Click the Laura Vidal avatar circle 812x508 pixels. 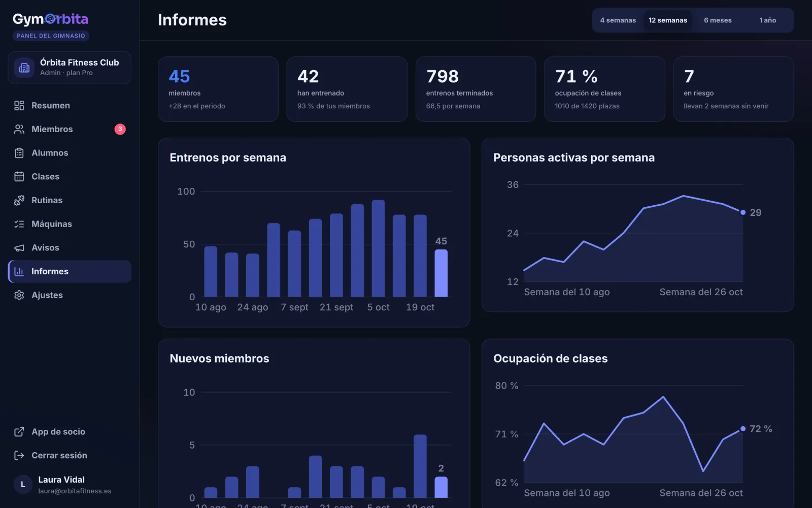coord(23,485)
